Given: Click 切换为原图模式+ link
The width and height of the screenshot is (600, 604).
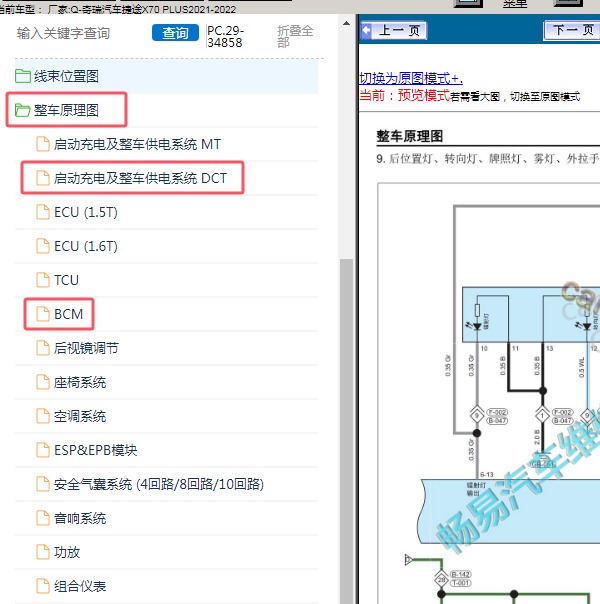Looking at the screenshot, I should pos(411,78).
